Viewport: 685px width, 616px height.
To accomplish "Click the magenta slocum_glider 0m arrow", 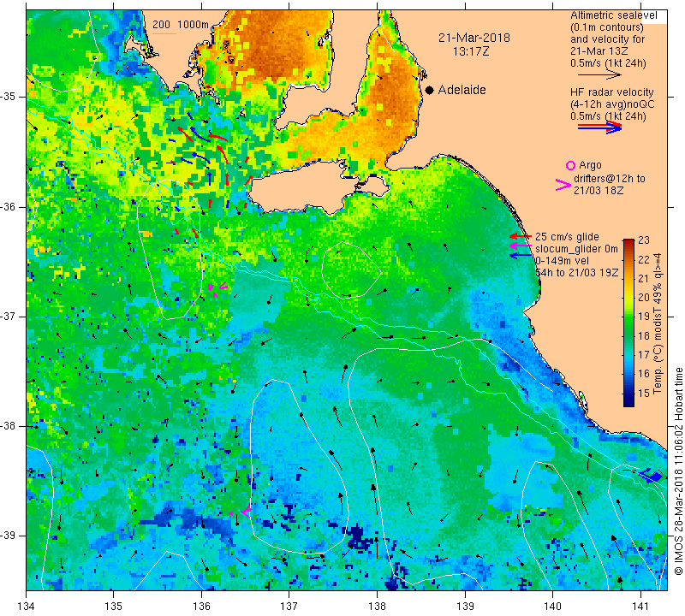I will (x=521, y=246).
